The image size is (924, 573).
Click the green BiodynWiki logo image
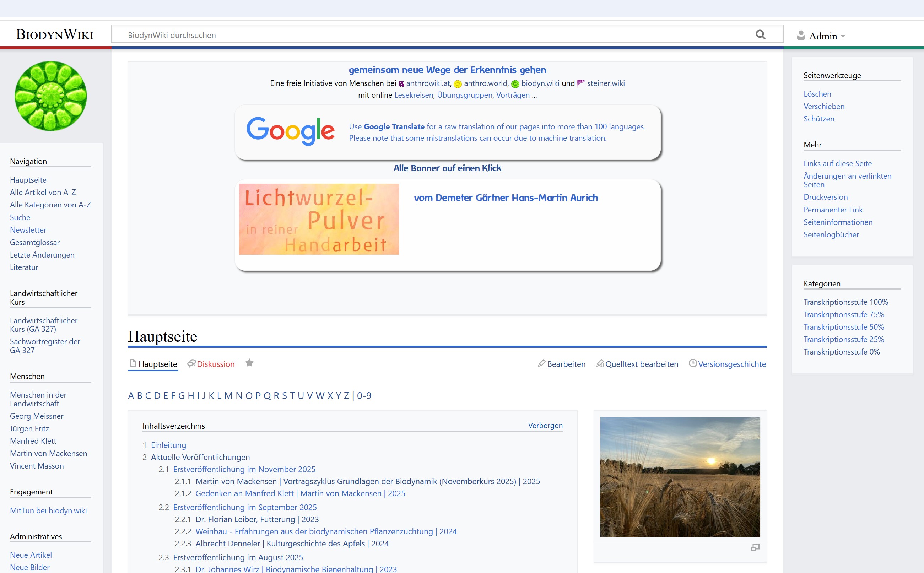50,96
